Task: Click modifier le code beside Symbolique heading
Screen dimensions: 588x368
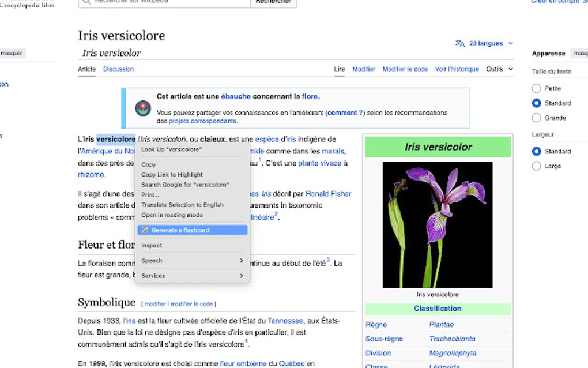Action: 191,304
